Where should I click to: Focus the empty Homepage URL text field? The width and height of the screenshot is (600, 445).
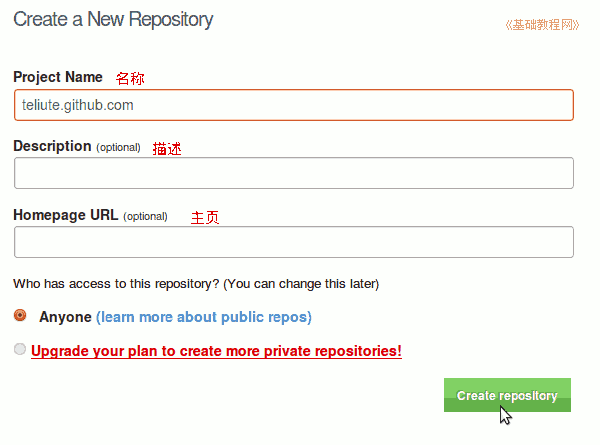(x=293, y=242)
